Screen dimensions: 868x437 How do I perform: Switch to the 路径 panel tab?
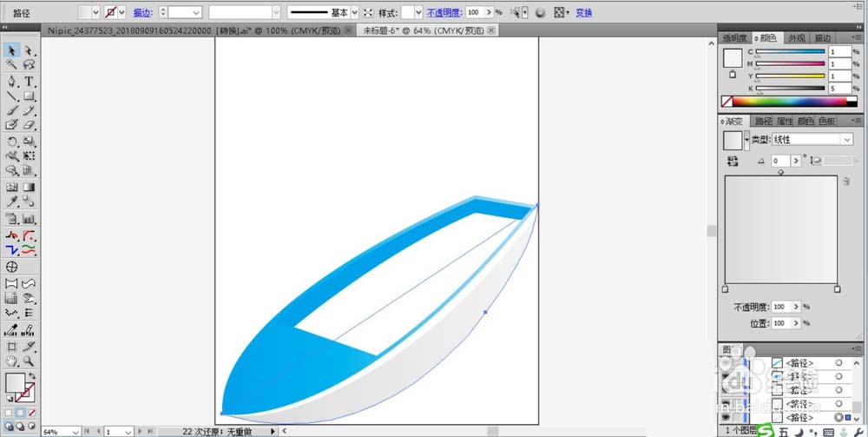(763, 121)
